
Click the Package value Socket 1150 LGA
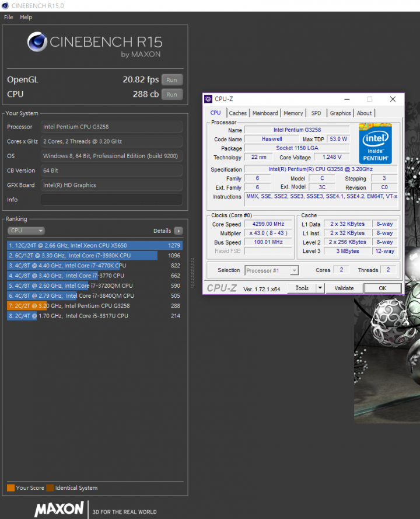point(297,148)
